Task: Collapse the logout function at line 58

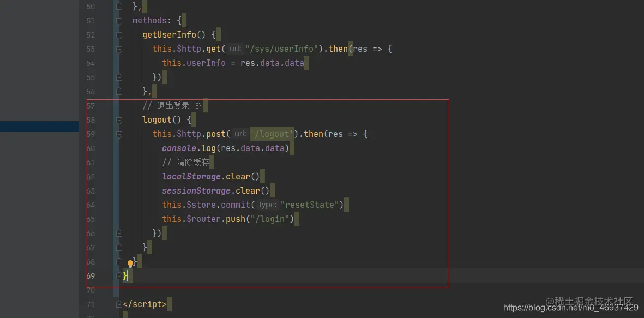Action: click(x=119, y=120)
